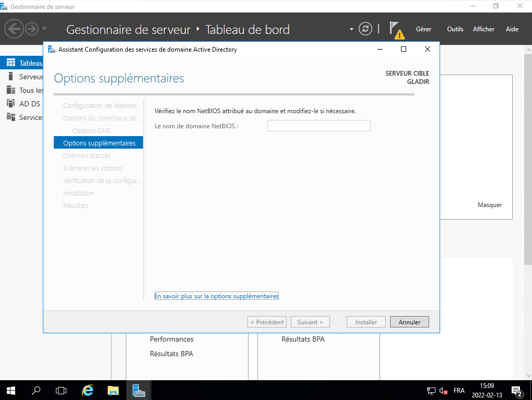The width and height of the screenshot is (532, 400).
Task: Click the Annuler button
Action: point(409,322)
